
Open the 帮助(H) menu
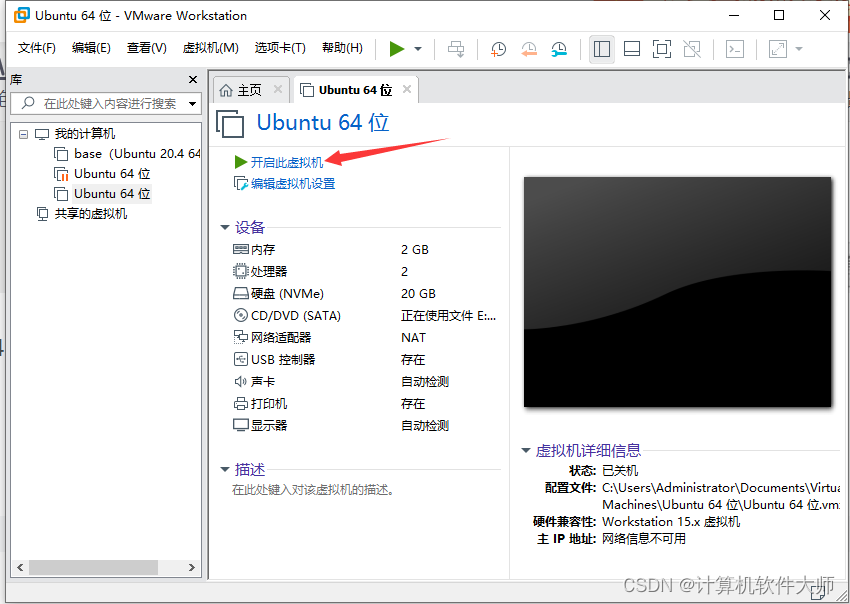click(x=342, y=48)
